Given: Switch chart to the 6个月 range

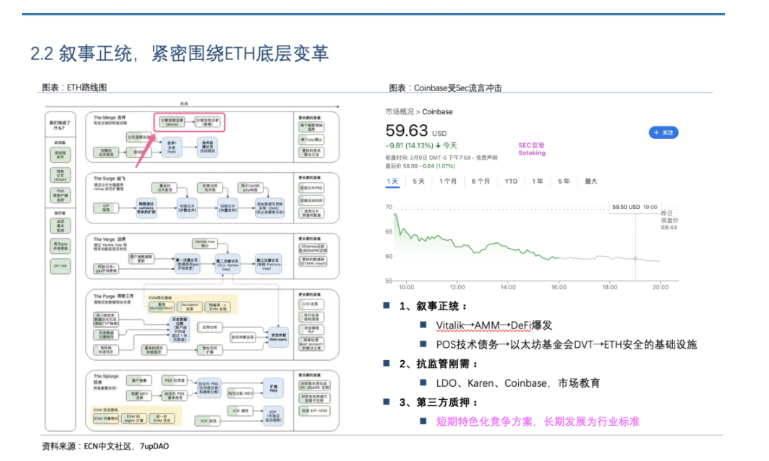Looking at the screenshot, I should [x=481, y=181].
